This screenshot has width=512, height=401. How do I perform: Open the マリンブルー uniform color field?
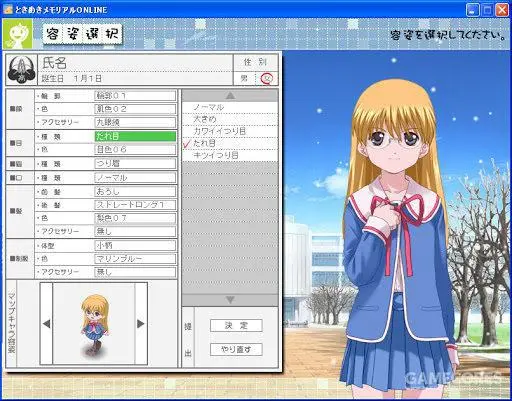(135, 259)
